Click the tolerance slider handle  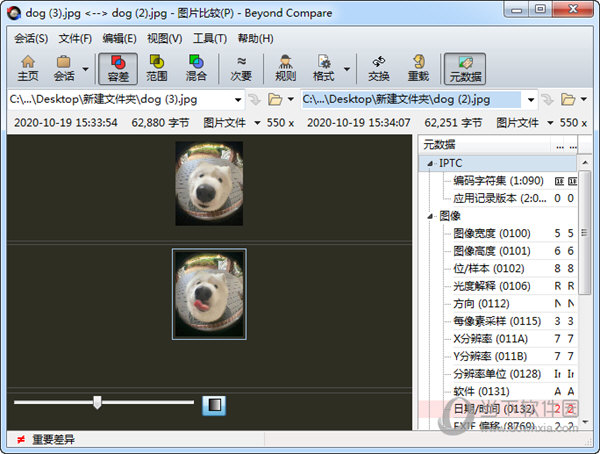(97, 402)
